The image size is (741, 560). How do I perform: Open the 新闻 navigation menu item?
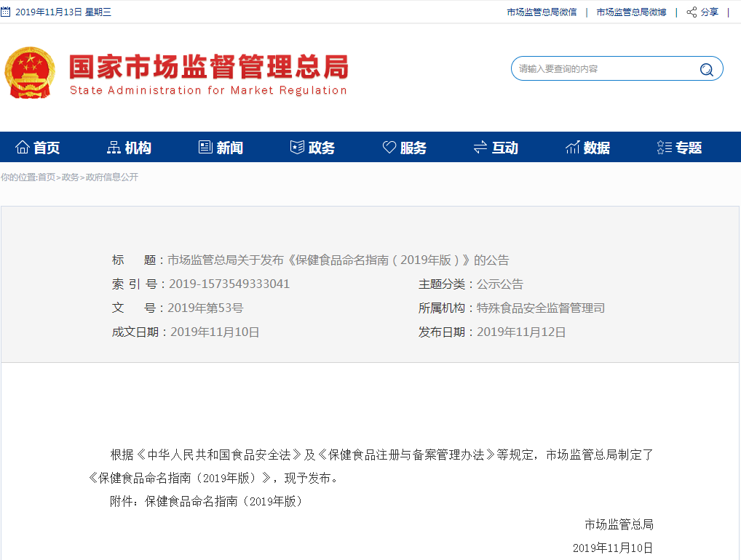coord(221,148)
